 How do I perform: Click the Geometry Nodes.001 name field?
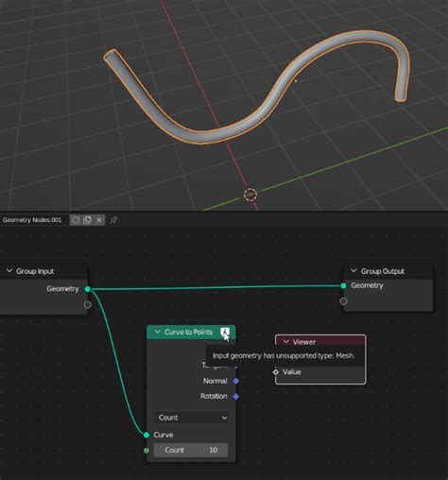click(x=32, y=220)
